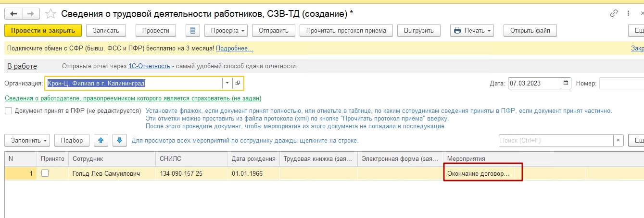
Task: Open calendar picker next to date field
Action: (566, 83)
